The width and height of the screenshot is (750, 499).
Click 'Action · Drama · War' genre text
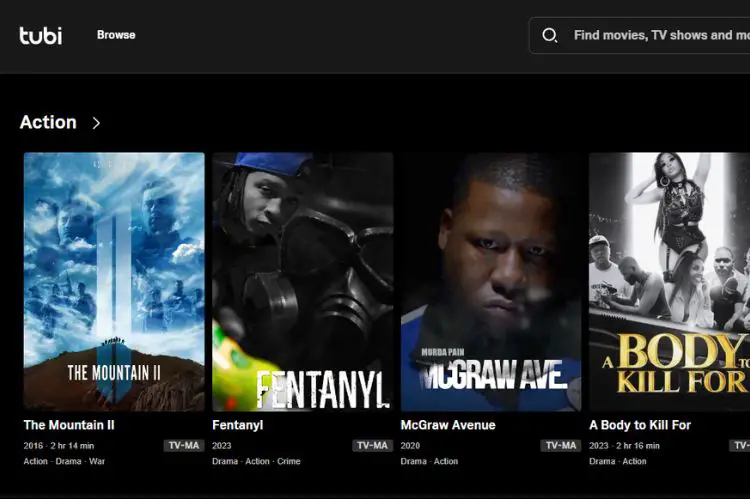[x=64, y=461]
